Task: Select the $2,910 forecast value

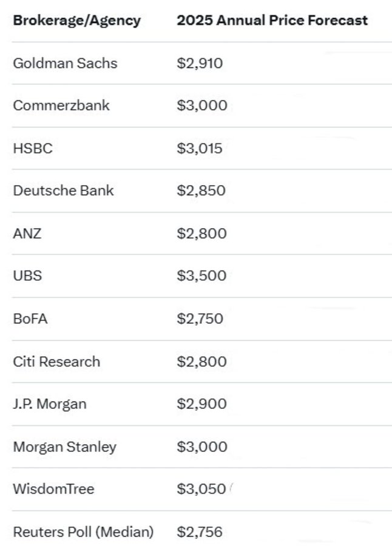Action: (x=200, y=63)
